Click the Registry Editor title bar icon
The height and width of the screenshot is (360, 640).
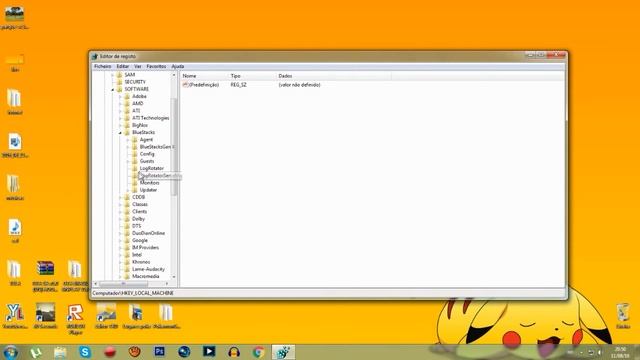pyautogui.click(x=95, y=56)
